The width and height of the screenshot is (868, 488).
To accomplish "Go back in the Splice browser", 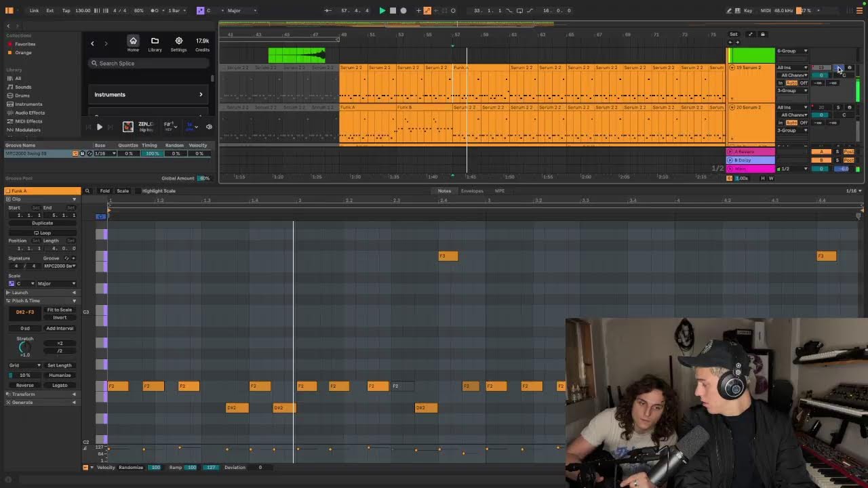I will (92, 43).
